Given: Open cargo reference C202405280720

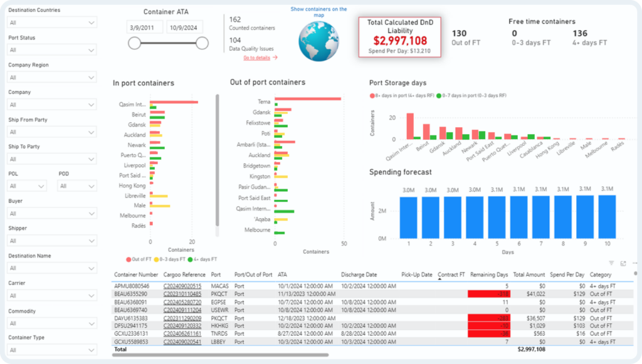Looking at the screenshot, I should click(x=182, y=302).
